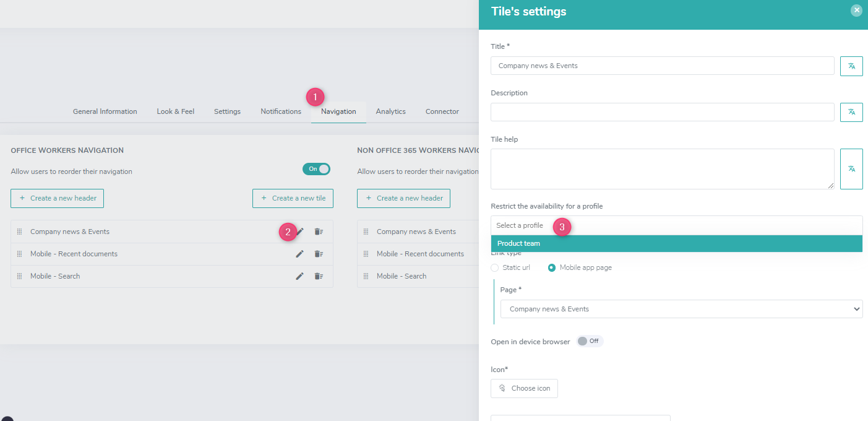868x421 pixels.
Task: Create a new tile for Office workers
Action: pyautogui.click(x=293, y=198)
